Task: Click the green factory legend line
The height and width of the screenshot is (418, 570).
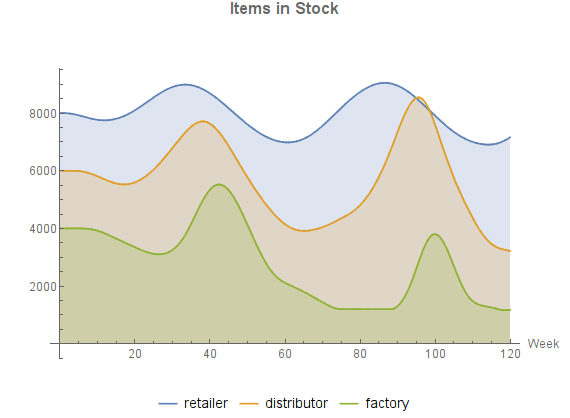Action: click(x=349, y=404)
